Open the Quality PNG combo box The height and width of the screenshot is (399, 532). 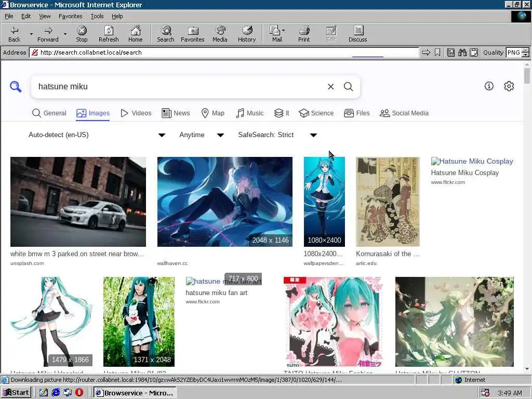point(517,52)
